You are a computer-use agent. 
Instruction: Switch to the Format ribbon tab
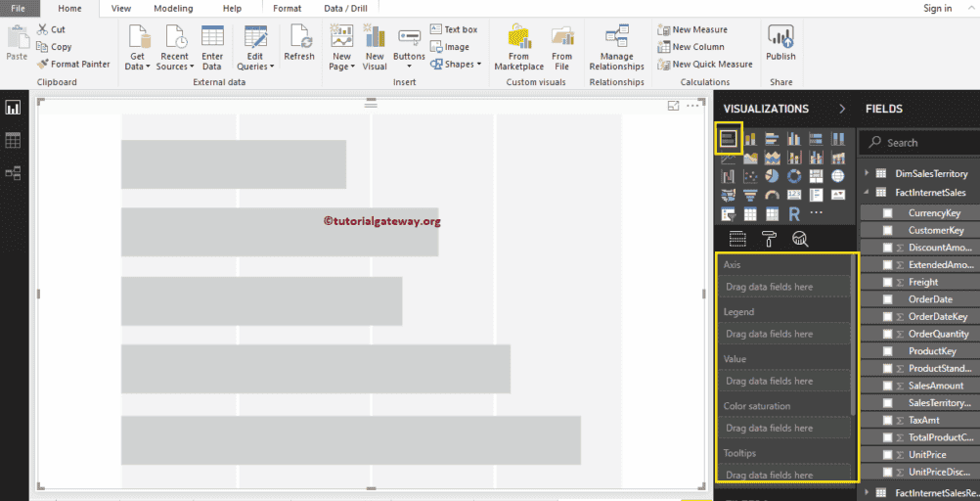(x=287, y=8)
